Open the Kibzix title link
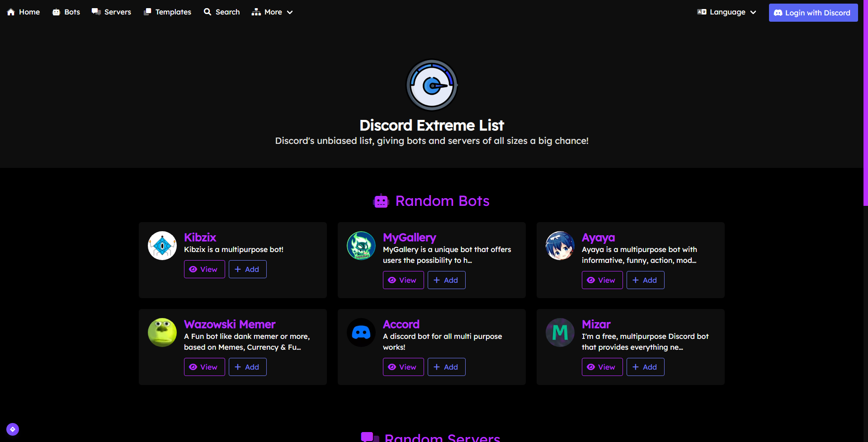The height and width of the screenshot is (442, 868). point(200,238)
